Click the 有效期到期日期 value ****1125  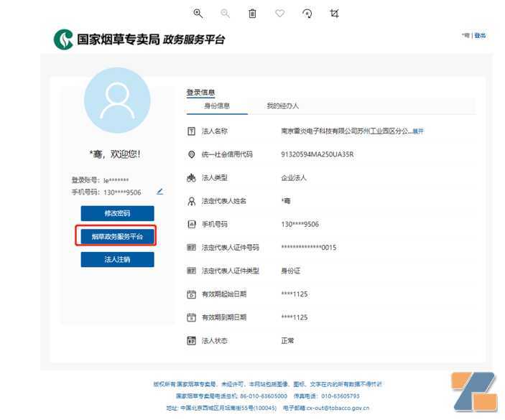click(x=295, y=317)
